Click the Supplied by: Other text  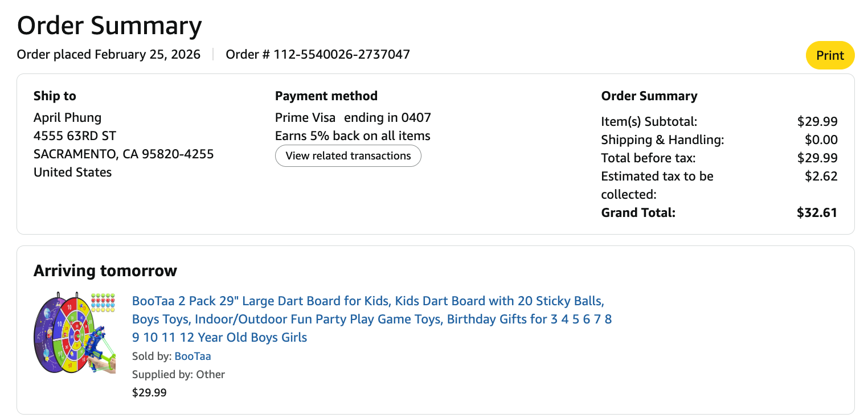pos(178,375)
